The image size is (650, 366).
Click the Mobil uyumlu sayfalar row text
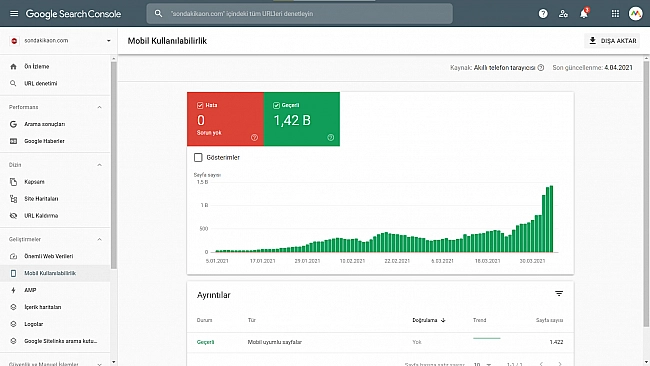tap(274, 342)
